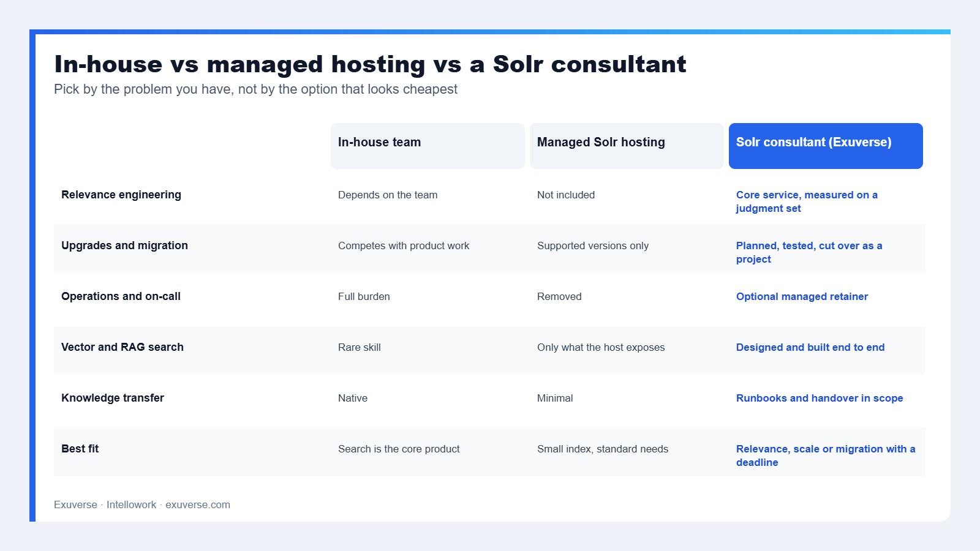The image size is (980, 551).
Task: Click the cell "Not included"
Action: pyautogui.click(x=566, y=195)
